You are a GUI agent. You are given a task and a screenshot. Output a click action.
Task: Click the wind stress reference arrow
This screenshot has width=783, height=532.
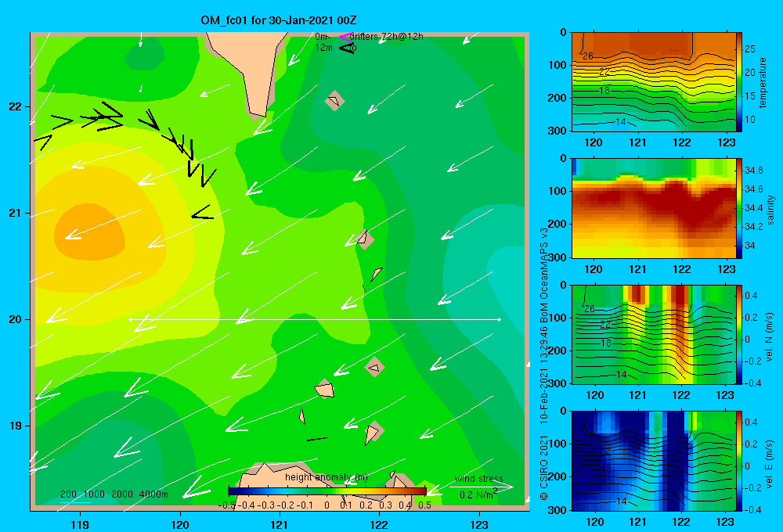click(x=481, y=487)
